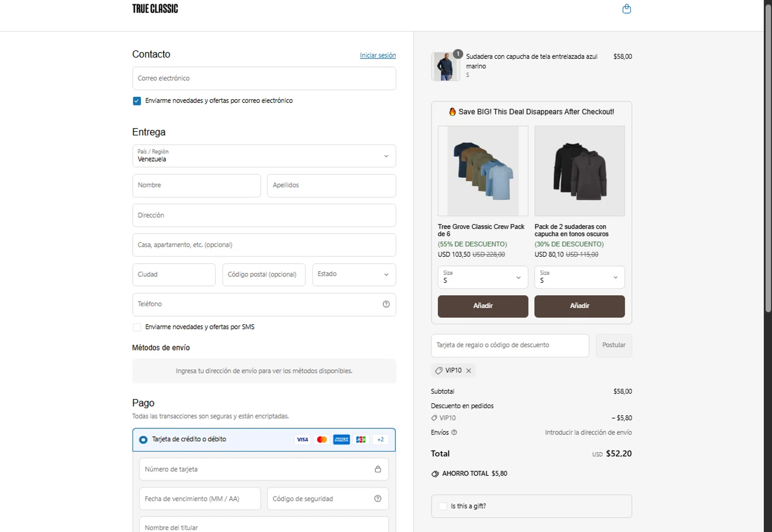Enable SMS news and offers checkbox
The width and height of the screenshot is (772, 532).
pyautogui.click(x=137, y=327)
